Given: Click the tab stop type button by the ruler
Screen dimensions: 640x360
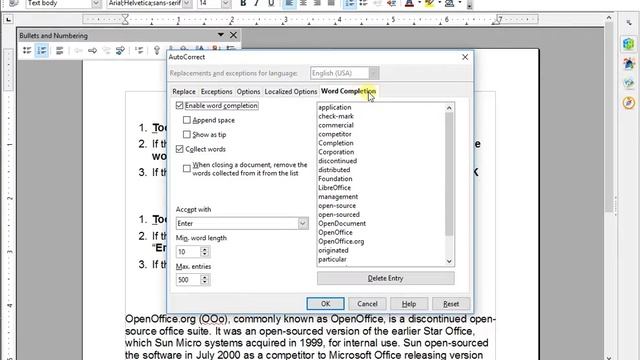Looking at the screenshot, I should (x=9, y=20).
